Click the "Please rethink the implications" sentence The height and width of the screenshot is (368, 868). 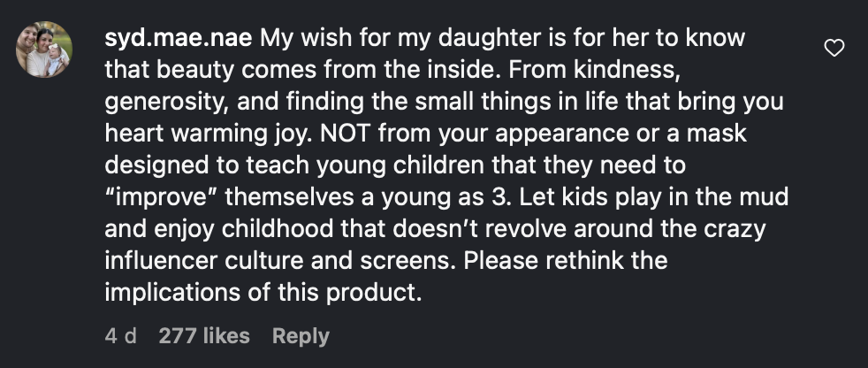pyautogui.click(x=566, y=262)
